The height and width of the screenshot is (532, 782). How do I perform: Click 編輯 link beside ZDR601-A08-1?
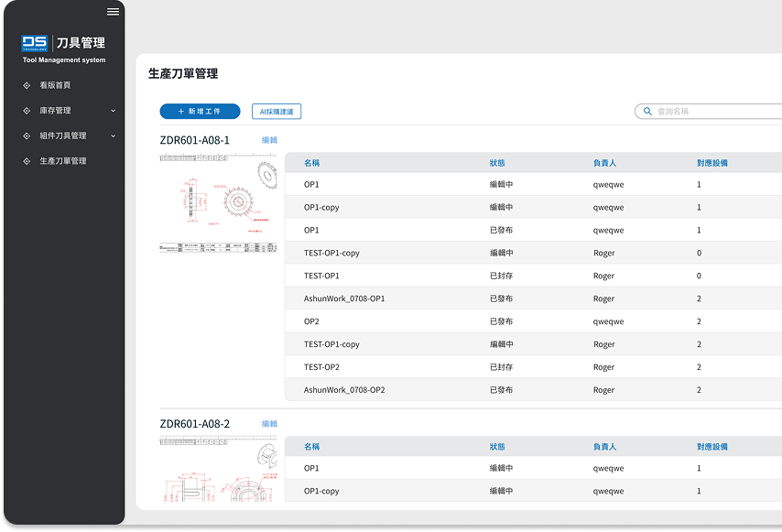(x=269, y=140)
